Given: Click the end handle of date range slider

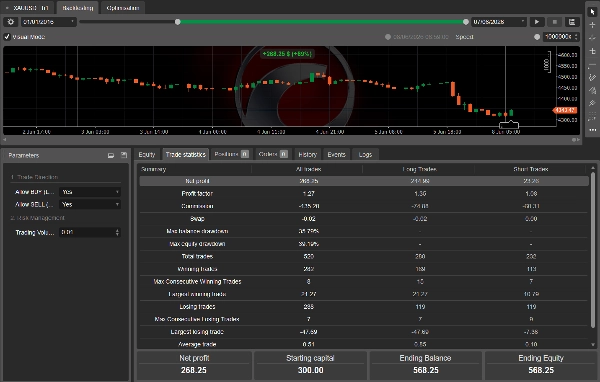Looking at the screenshot, I should coord(466,22).
